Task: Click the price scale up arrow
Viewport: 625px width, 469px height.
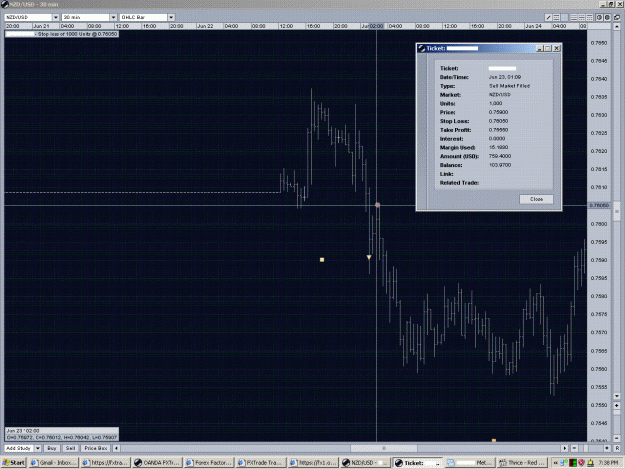Action: click(x=617, y=26)
